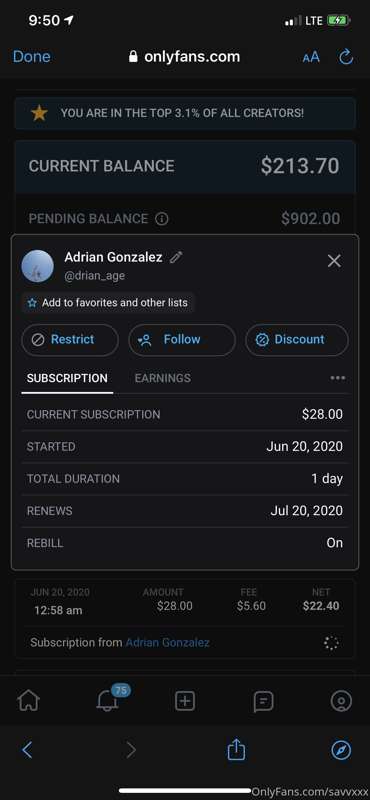
Task: Tap the Follow button
Action: click(182, 340)
